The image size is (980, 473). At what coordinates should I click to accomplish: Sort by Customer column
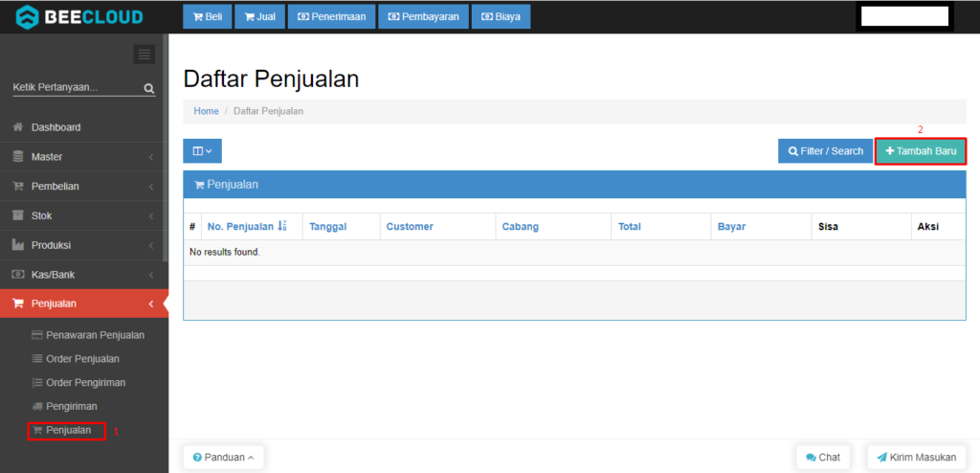point(410,227)
